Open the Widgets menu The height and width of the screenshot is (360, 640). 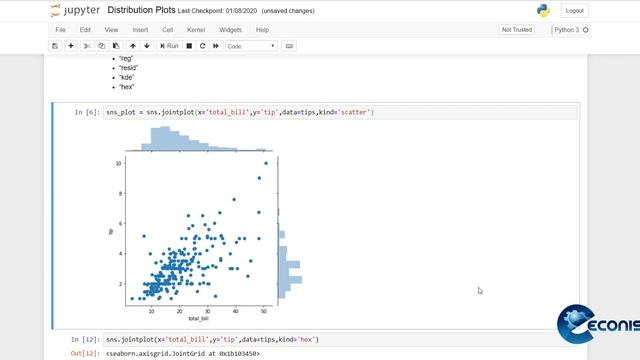[230, 30]
